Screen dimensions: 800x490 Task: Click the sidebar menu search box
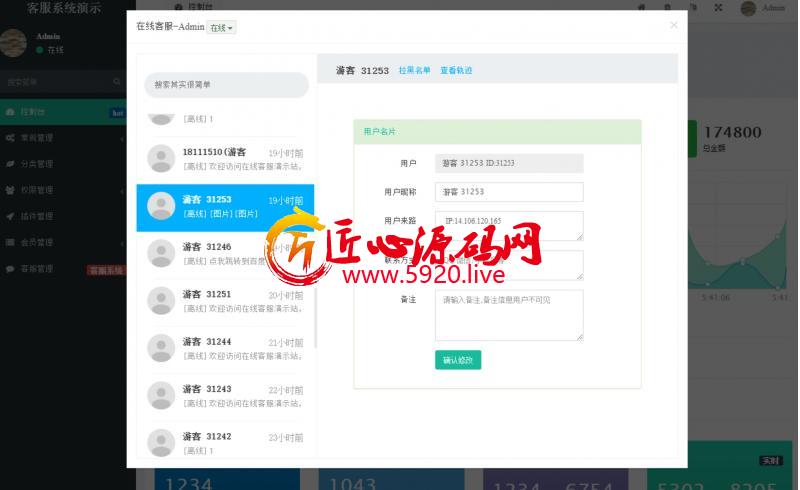(56, 82)
